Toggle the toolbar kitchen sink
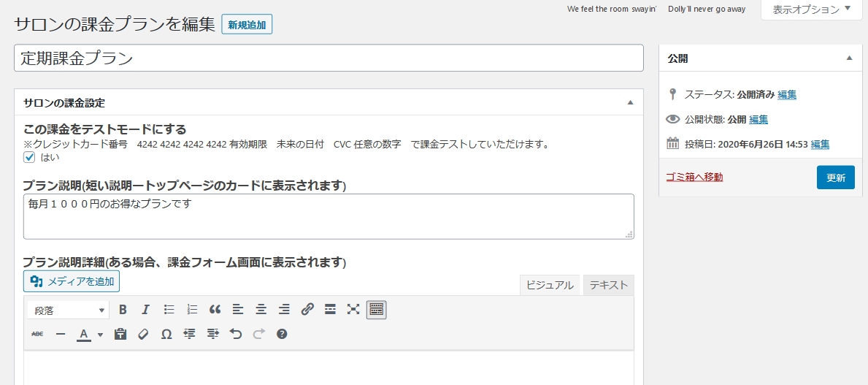Screen dimensions: 868x385 click(377, 310)
